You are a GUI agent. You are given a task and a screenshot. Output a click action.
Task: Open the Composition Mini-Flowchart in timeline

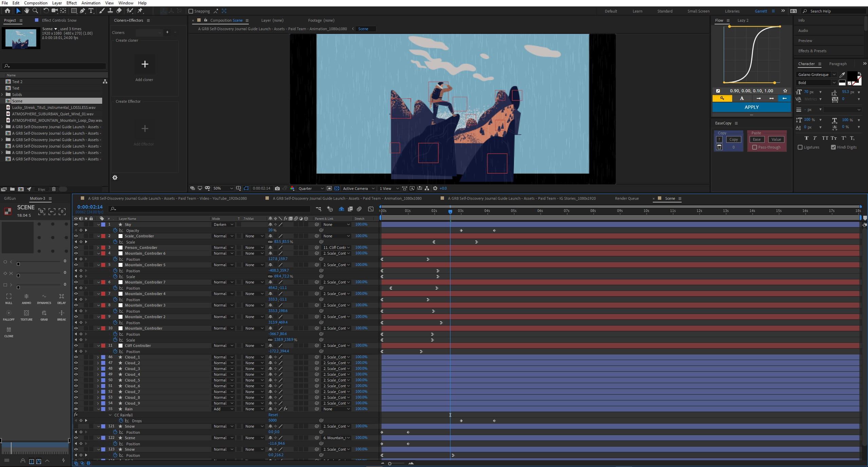point(318,209)
